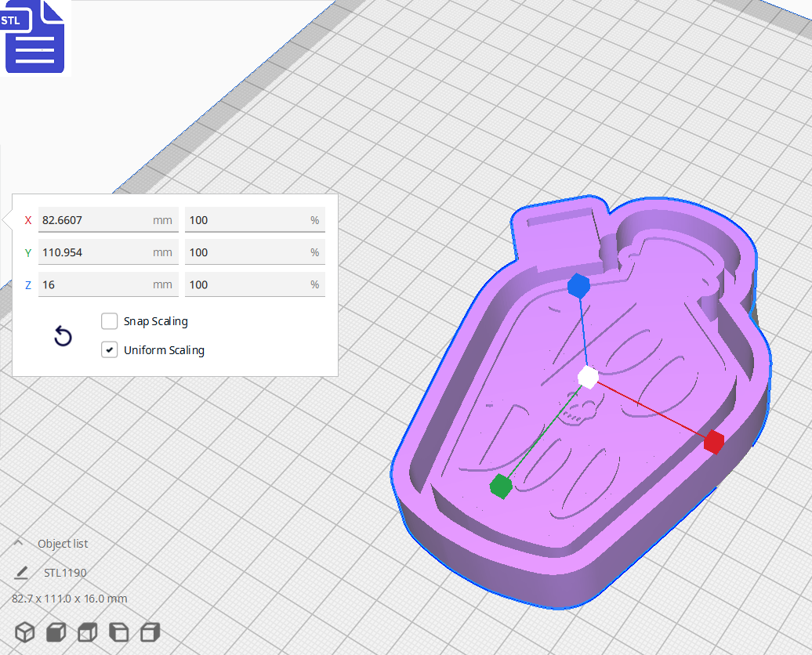Select the red X-axis scale handle
This screenshot has width=812, height=655.
pyautogui.click(x=713, y=443)
